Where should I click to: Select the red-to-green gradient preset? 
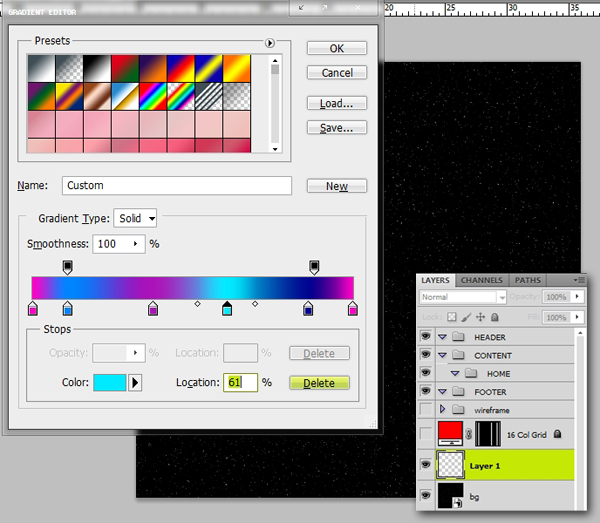(x=125, y=68)
